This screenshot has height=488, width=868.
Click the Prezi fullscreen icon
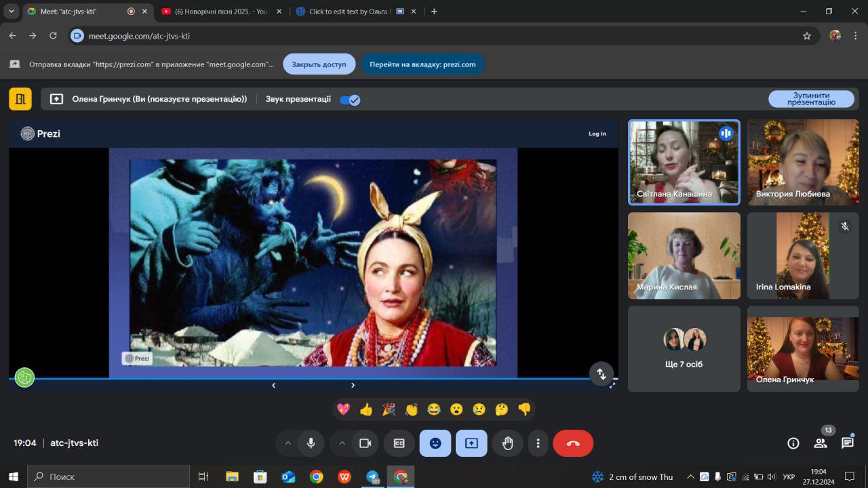point(612,385)
